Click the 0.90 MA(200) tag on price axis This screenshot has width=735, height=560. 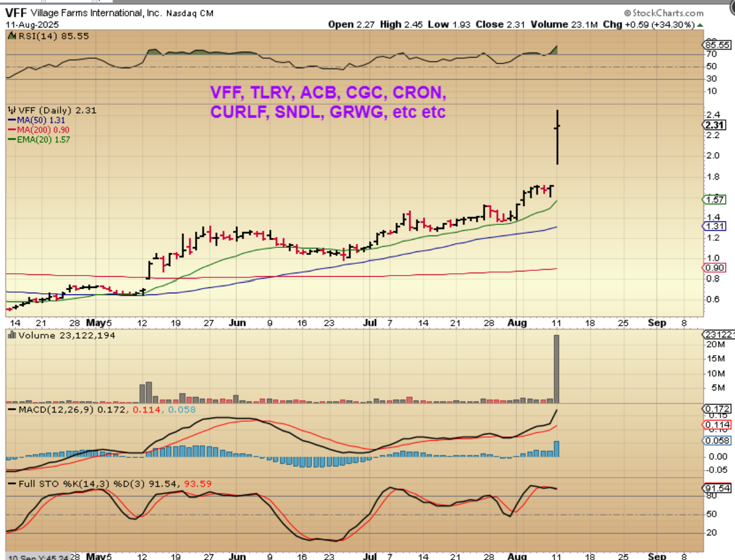715,268
